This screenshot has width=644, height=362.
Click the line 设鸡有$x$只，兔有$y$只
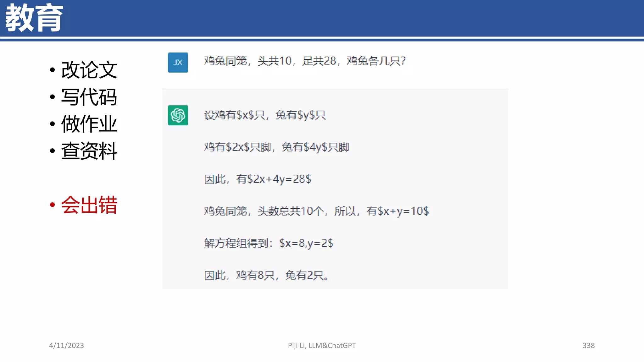[x=265, y=115]
